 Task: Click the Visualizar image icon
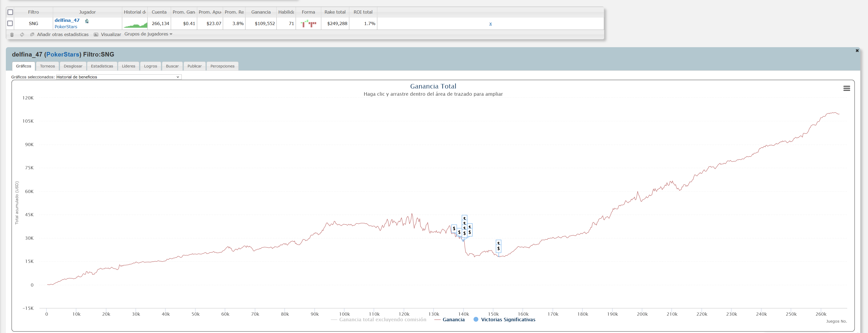[96, 35]
